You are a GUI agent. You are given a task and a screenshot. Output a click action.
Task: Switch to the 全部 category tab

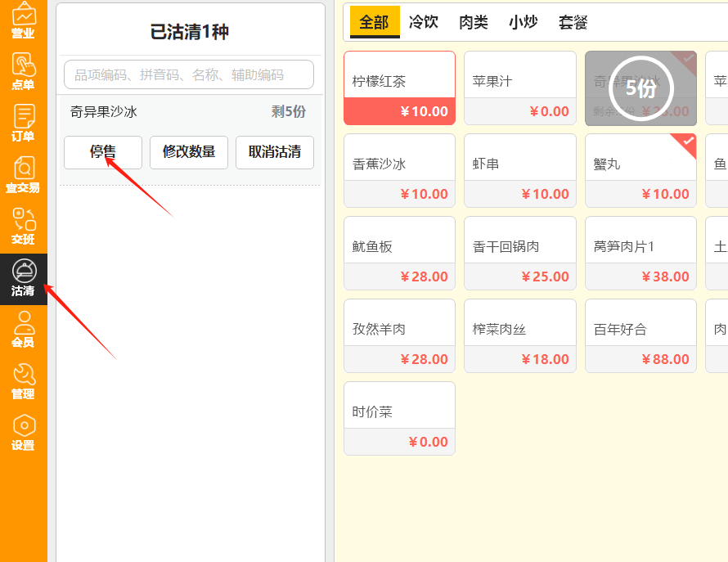374,22
